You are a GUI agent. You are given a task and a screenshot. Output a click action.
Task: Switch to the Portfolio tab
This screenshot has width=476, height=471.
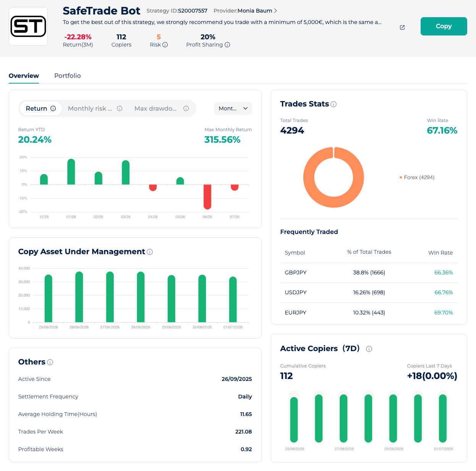point(68,76)
